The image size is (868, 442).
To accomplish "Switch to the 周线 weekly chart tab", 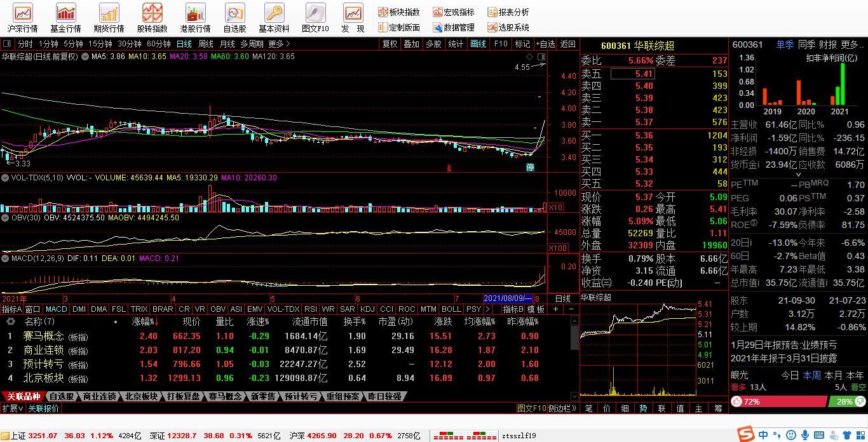I will click(x=206, y=44).
